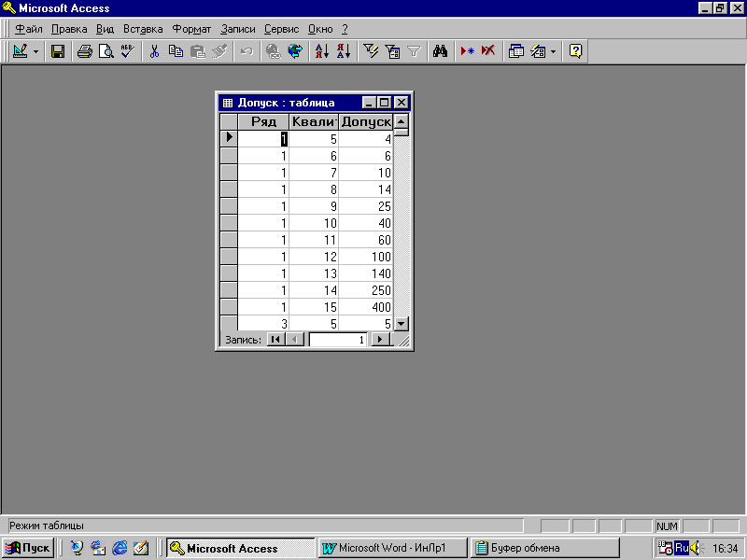This screenshot has height=560, width=747.
Task: Click the Copy icon
Action: [x=176, y=51]
